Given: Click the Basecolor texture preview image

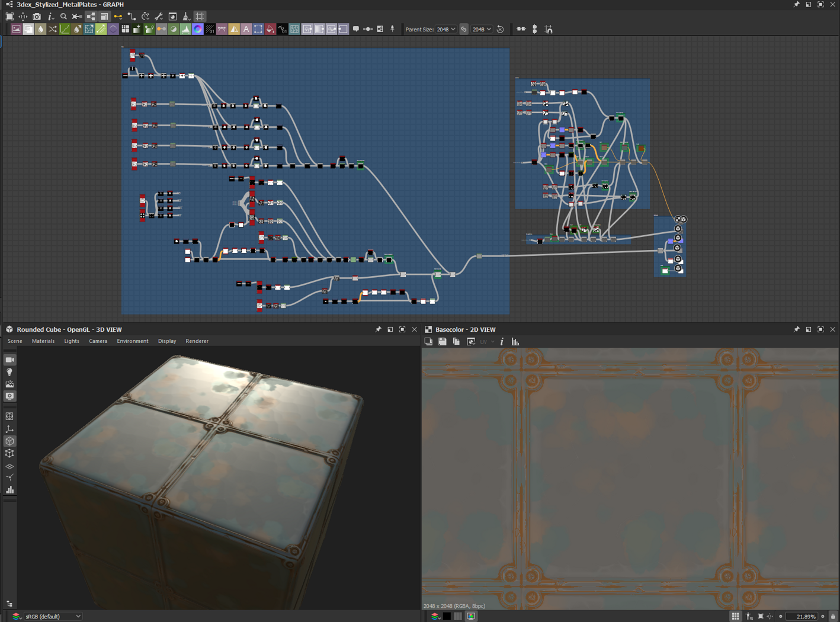Looking at the screenshot, I should tap(630, 479).
